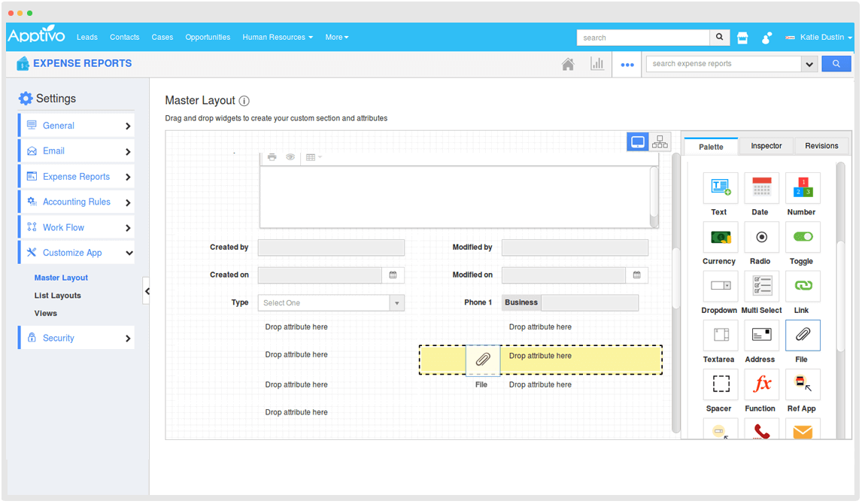
Task: Choose the Function widget icon
Action: (761, 384)
